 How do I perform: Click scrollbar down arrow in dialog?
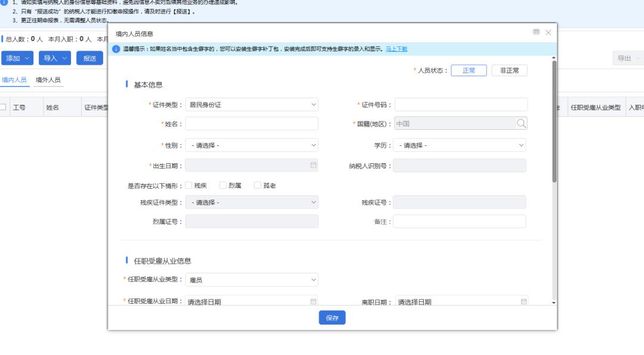coord(554,303)
